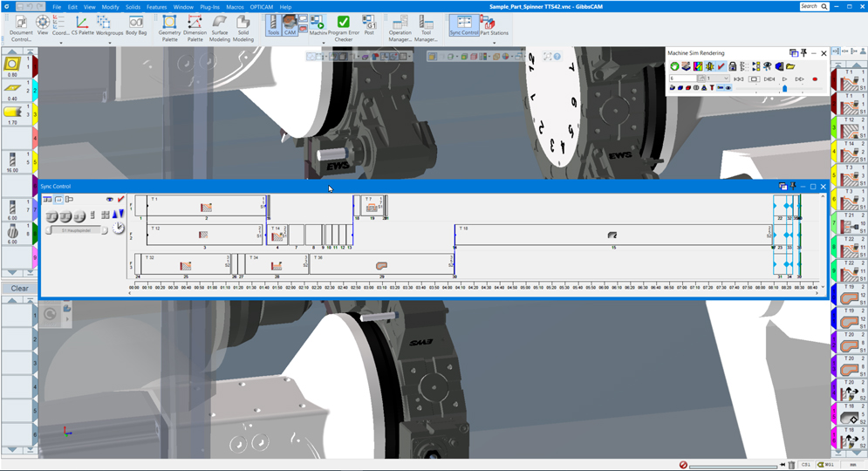Click the clock icon in Sync Control
This screenshot has height=471, width=868.
tap(119, 229)
